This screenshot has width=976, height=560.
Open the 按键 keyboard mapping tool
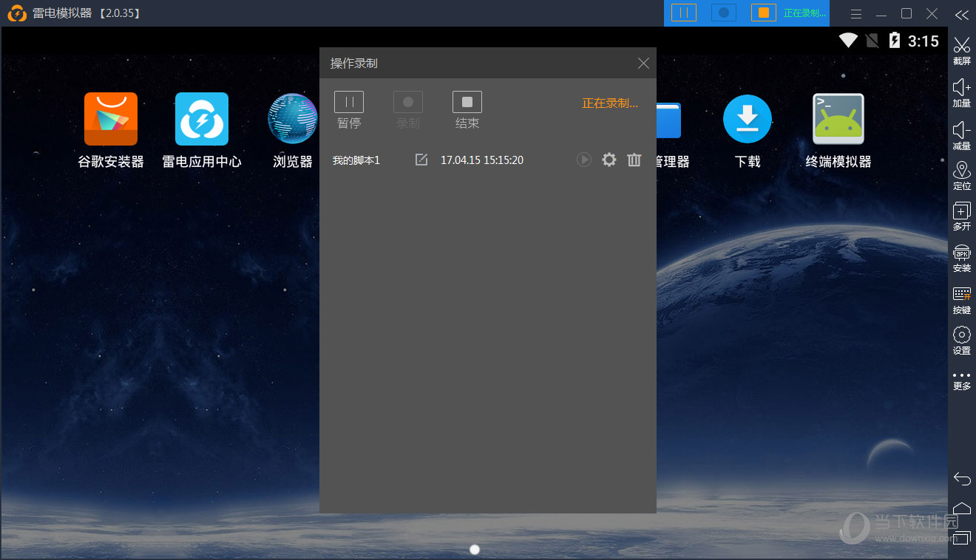click(962, 300)
